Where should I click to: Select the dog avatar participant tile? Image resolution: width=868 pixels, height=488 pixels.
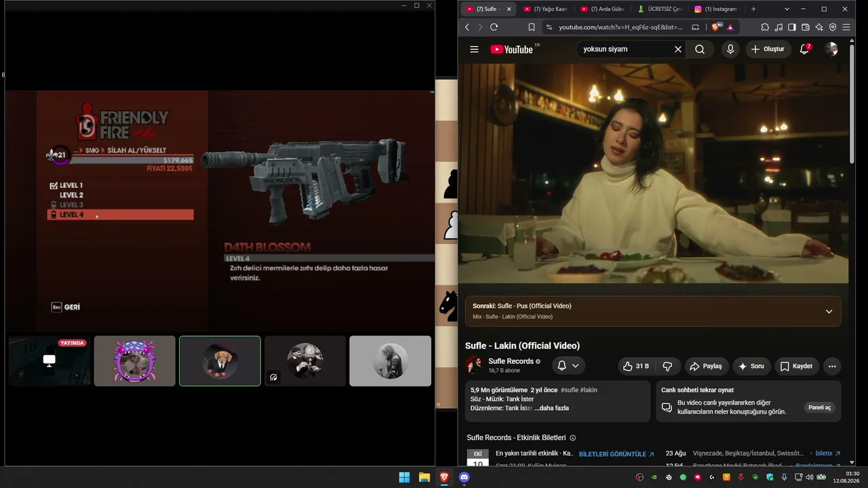point(220,361)
